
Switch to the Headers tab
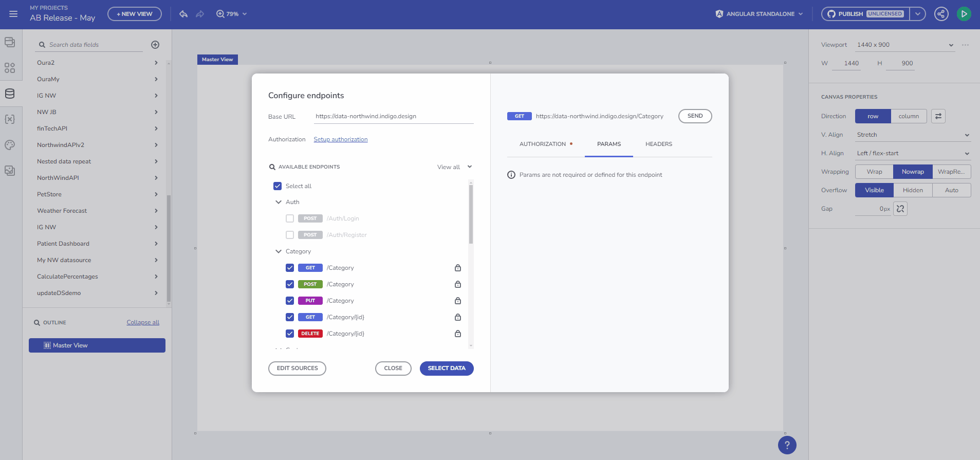[x=659, y=144]
